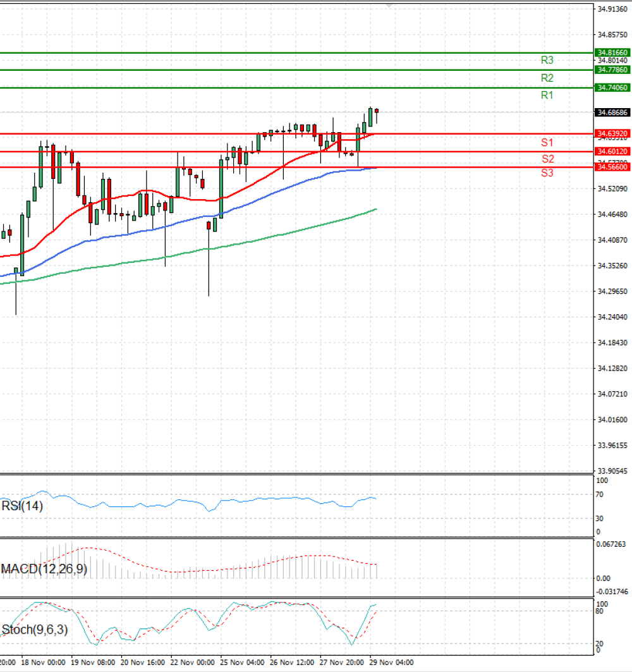Image resolution: width=632 pixels, height=672 pixels.
Task: Click the black 34.68686 current price tag
Action: 612,113
